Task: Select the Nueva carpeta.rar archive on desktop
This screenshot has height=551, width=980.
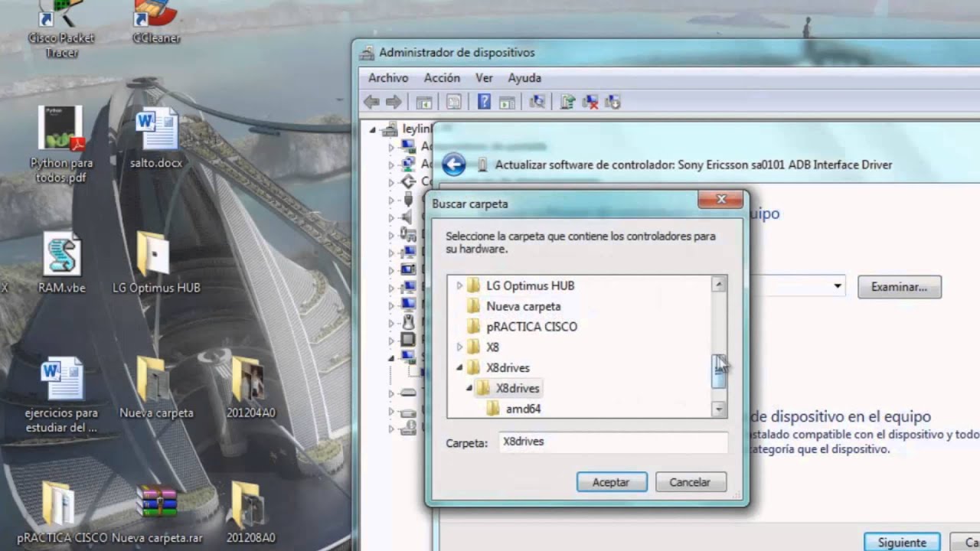Action: [x=156, y=514]
